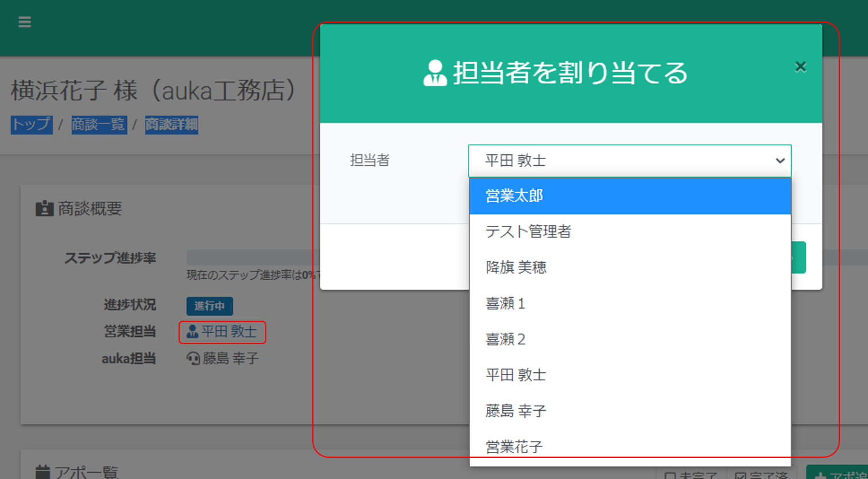Go to トップ breadcrumb link
The image size is (868, 479).
(x=32, y=124)
